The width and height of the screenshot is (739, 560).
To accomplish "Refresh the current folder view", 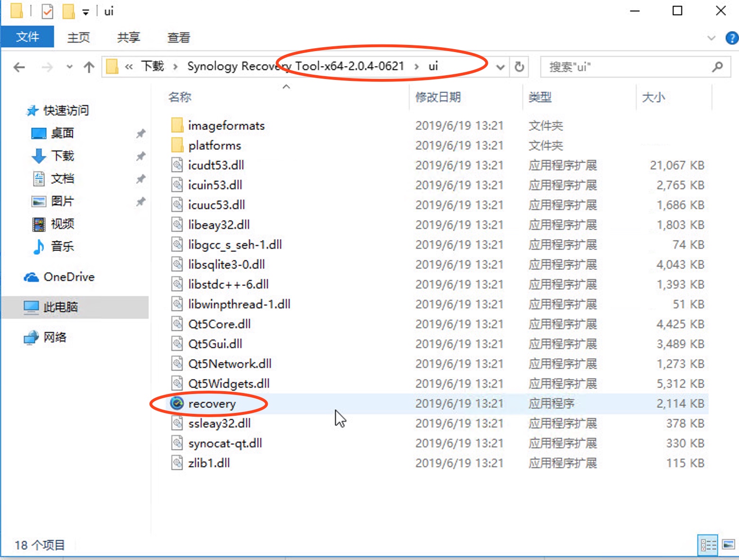I will [519, 67].
